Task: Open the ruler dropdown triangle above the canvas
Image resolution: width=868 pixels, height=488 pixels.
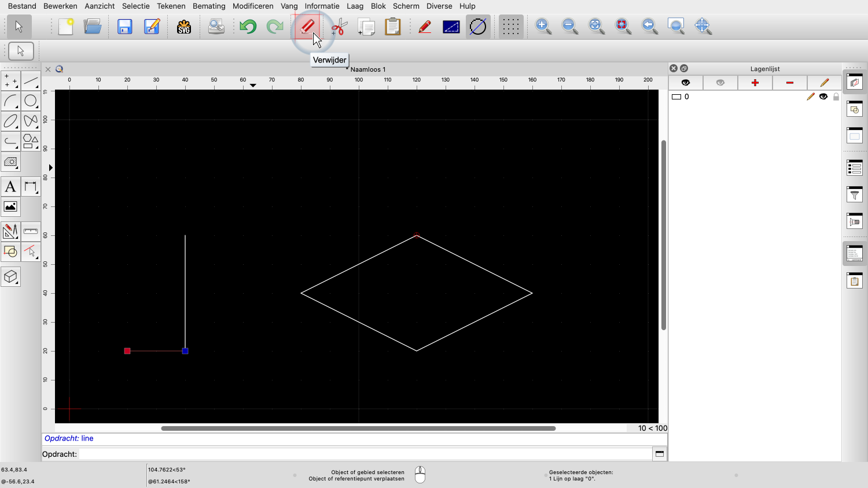Action: [x=253, y=85]
